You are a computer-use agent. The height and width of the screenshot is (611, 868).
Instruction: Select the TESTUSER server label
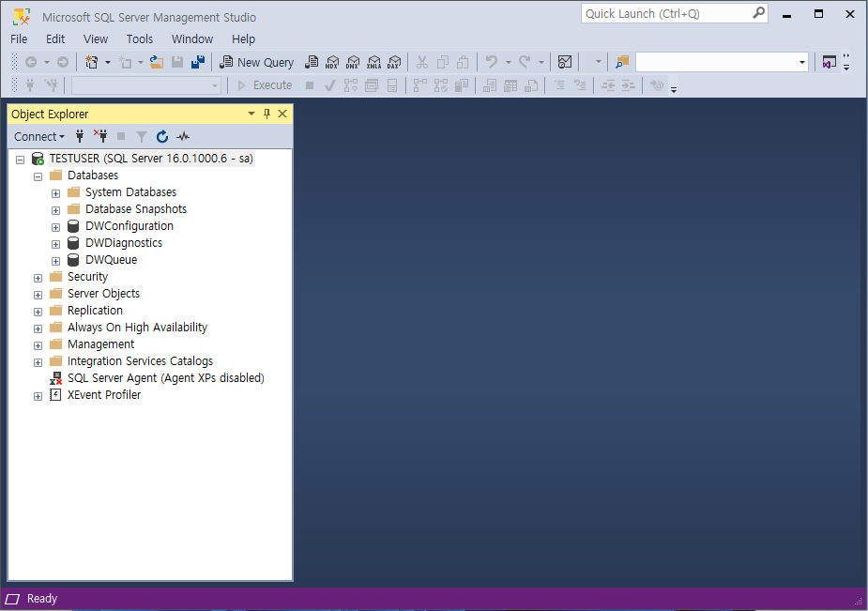[x=151, y=159]
